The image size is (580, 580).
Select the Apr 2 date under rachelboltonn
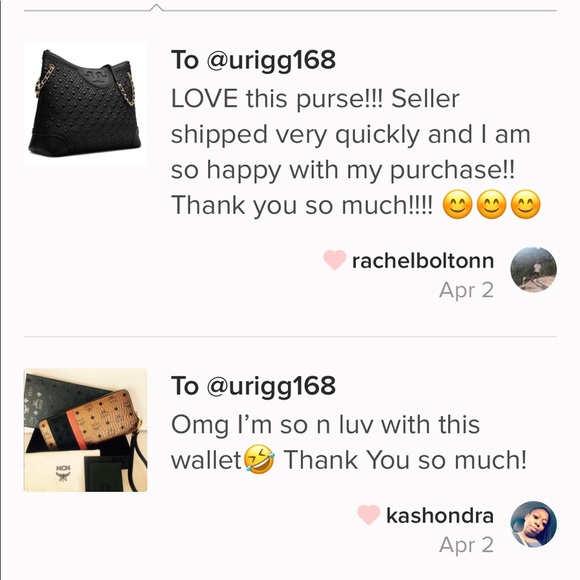tap(466, 290)
